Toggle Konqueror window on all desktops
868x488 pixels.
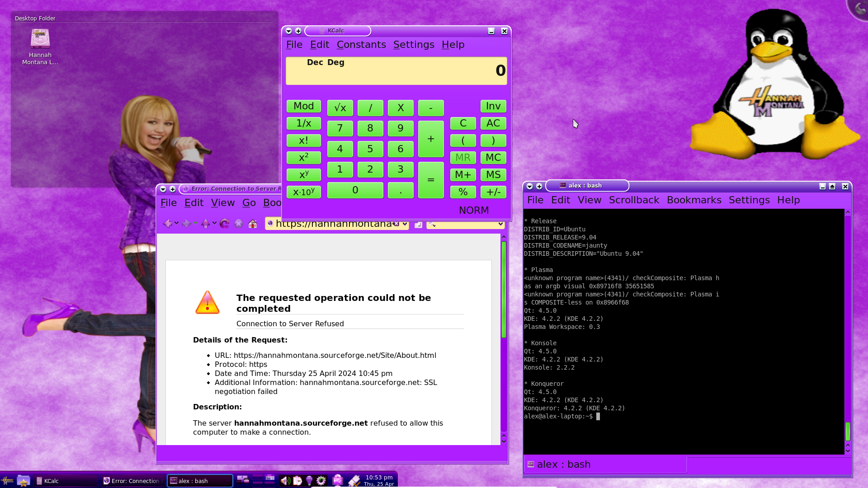tap(173, 189)
